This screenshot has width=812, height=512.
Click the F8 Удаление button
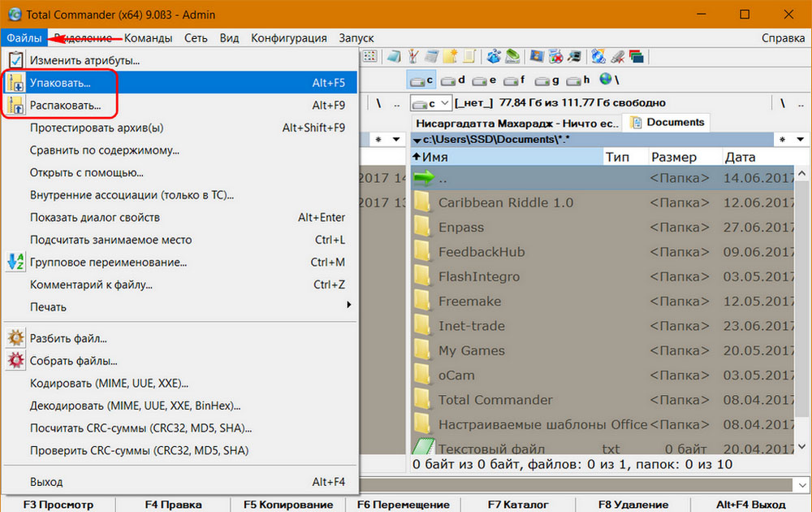pyautogui.click(x=633, y=504)
